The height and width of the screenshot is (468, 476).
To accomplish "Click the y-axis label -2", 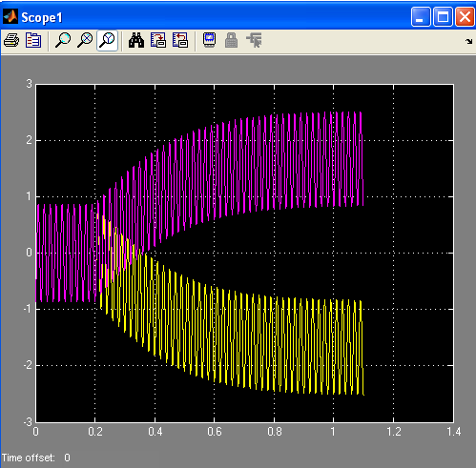I will [x=28, y=365].
